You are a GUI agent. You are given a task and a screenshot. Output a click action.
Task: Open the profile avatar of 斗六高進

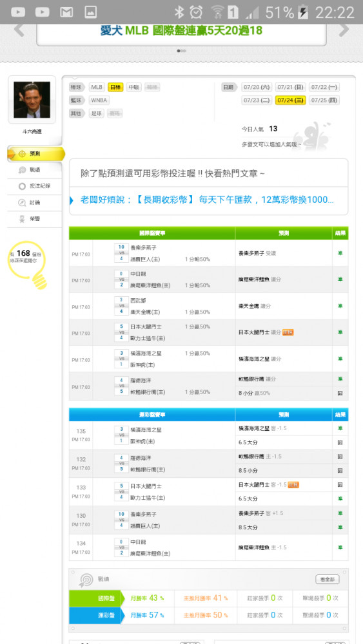[x=32, y=100]
